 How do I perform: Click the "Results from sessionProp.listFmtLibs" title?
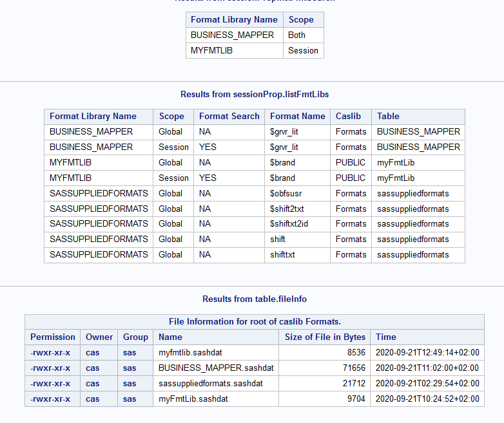pos(255,95)
